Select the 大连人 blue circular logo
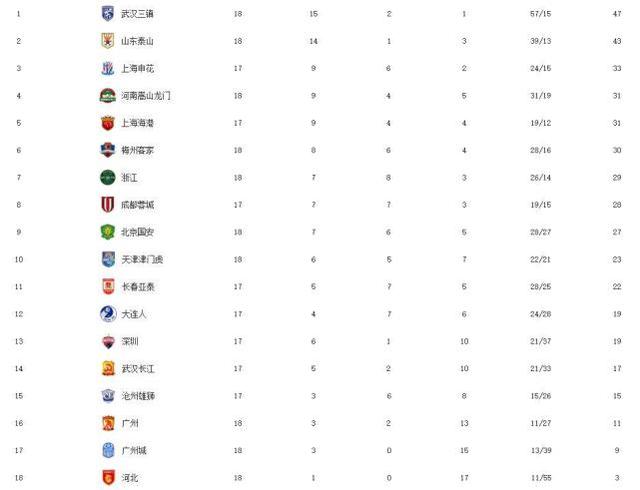Viewport: 640px width, 490px height. coord(108,314)
